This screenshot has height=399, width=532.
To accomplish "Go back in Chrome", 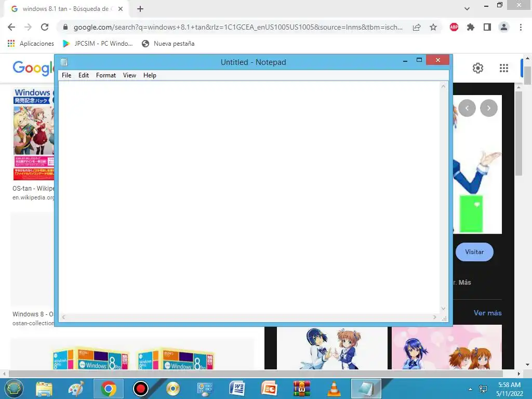I will point(11,27).
